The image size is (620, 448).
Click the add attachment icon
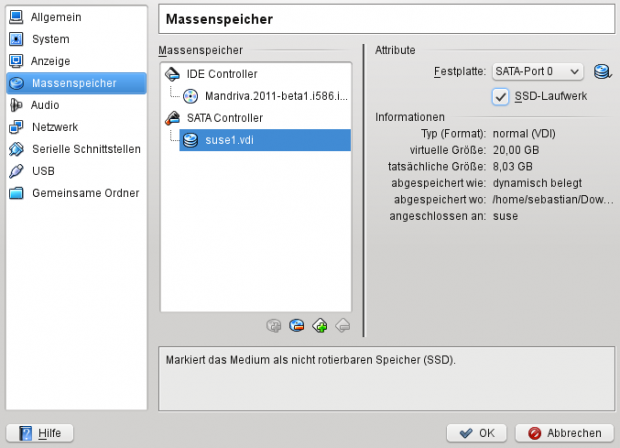click(x=320, y=324)
